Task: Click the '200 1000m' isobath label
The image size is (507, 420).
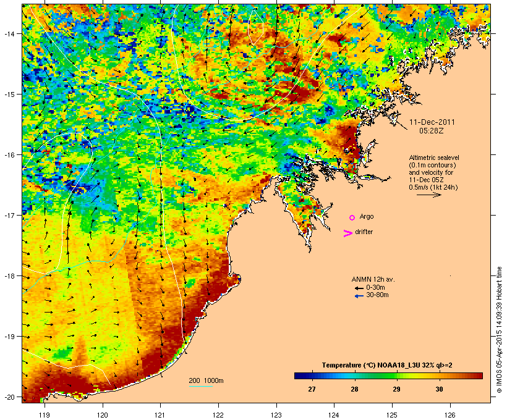Action: point(206,380)
